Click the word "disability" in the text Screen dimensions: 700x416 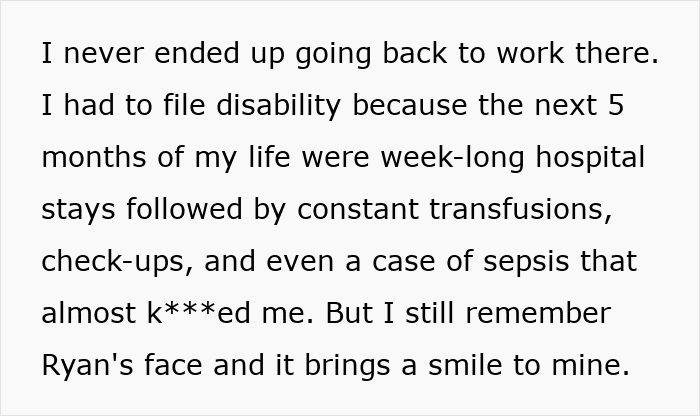coord(279,105)
